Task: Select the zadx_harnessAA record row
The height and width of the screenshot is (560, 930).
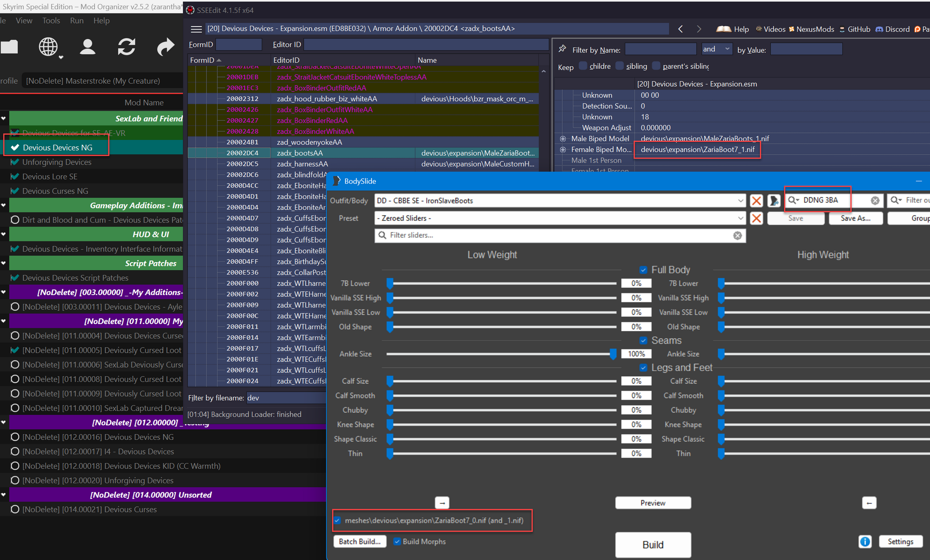Action: point(363,164)
